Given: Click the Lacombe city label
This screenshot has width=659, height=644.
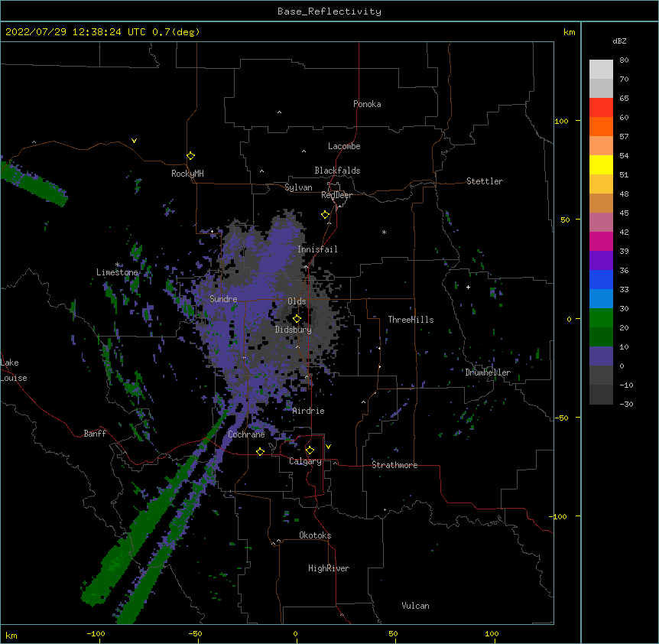Looking at the screenshot, I should (344, 146).
